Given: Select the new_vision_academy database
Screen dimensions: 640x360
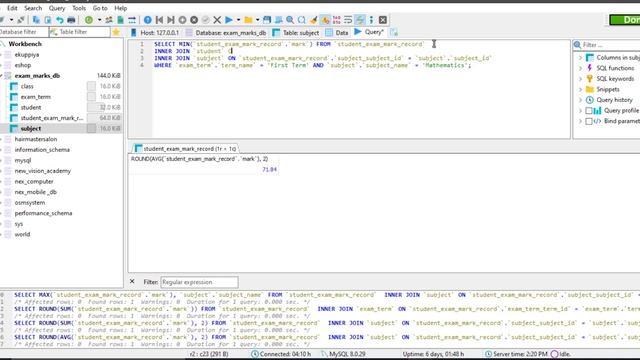Looking at the screenshot, I should click(x=42, y=171).
